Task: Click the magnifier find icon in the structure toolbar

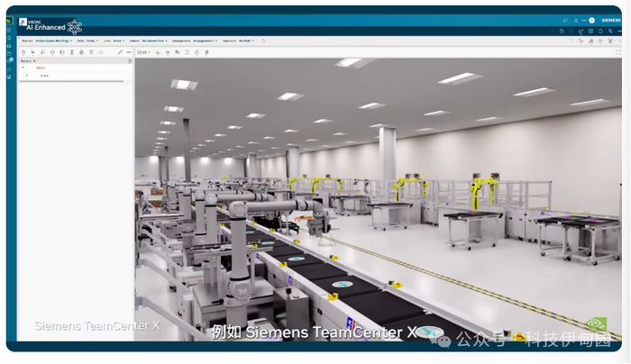Action: coord(42,52)
